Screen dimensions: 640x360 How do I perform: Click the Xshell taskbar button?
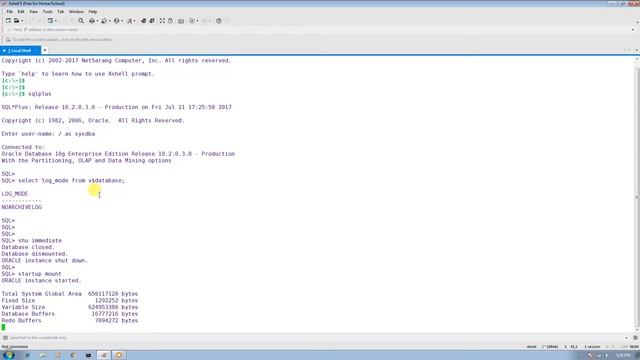pyautogui.click(x=104, y=355)
